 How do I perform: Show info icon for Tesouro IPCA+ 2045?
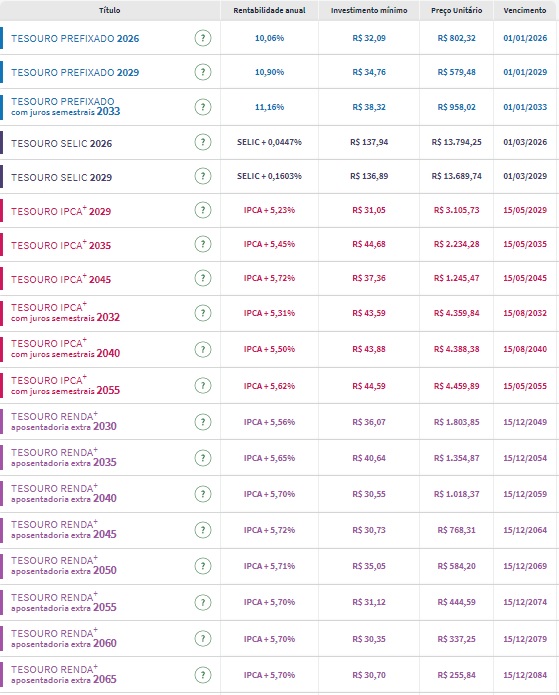pyautogui.click(x=203, y=278)
